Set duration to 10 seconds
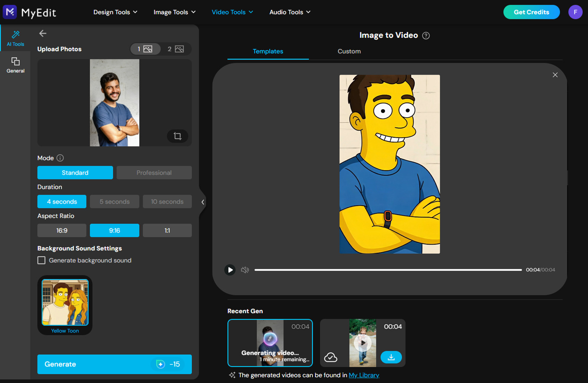 [x=167, y=201]
